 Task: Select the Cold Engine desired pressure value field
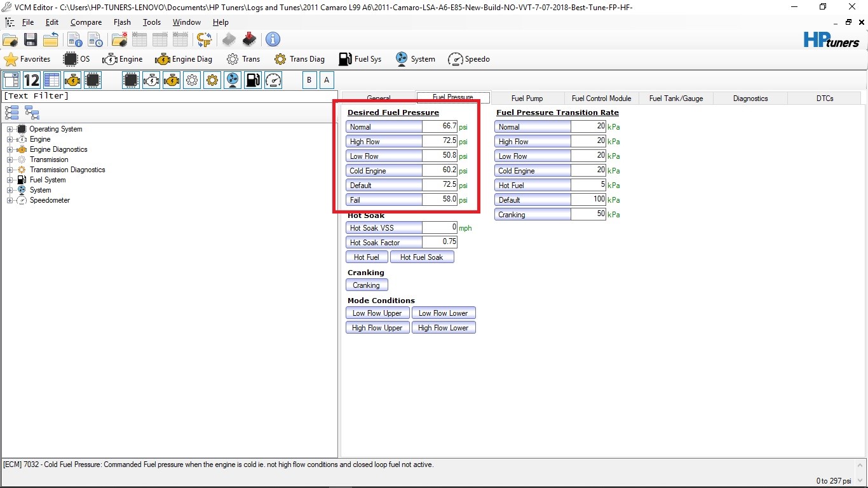click(440, 171)
